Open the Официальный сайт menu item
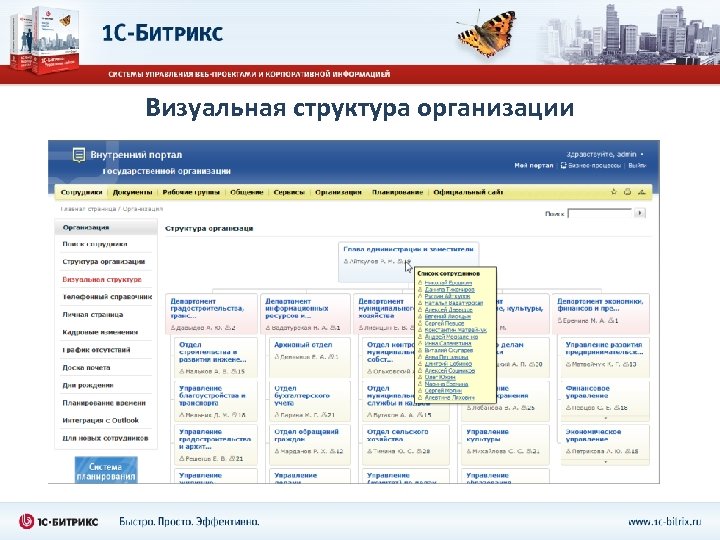Image resolution: width=720 pixels, height=540 pixels. (468, 192)
